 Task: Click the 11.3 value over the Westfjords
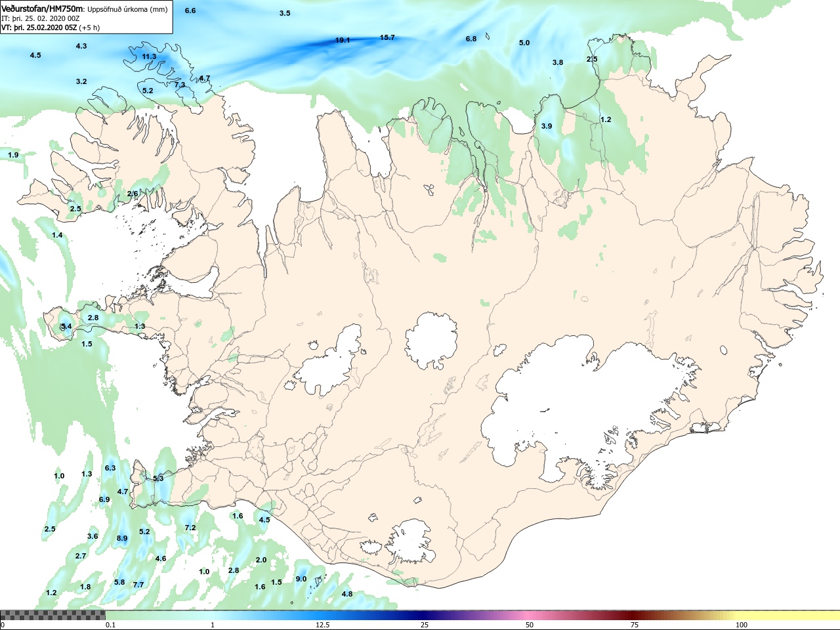(150, 56)
